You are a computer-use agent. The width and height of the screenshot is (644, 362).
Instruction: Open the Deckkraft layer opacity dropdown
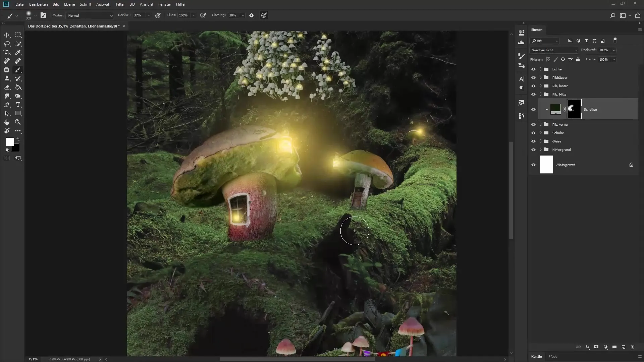tap(613, 50)
